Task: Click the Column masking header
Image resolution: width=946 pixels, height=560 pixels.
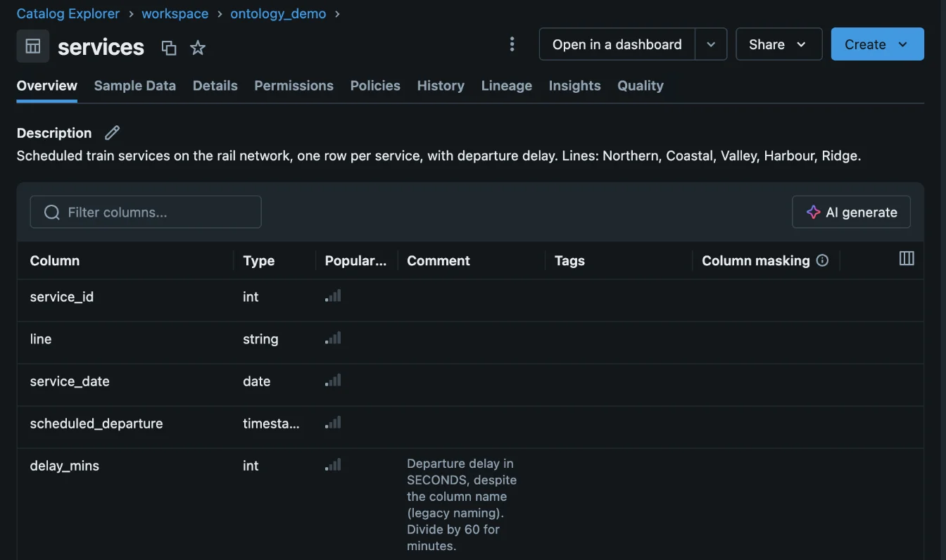Action: [x=756, y=260]
